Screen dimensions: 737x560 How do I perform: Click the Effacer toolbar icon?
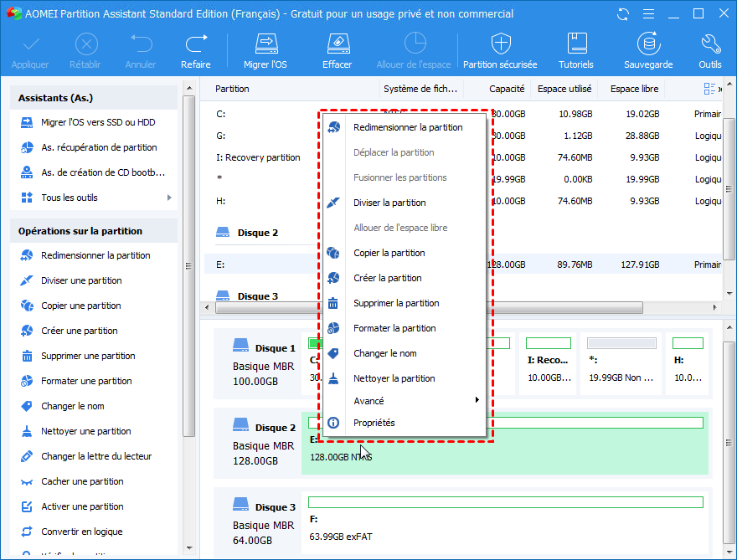pos(337,51)
